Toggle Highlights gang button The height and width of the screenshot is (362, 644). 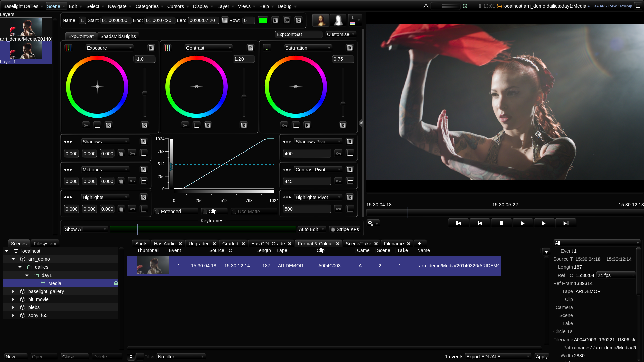click(x=121, y=209)
